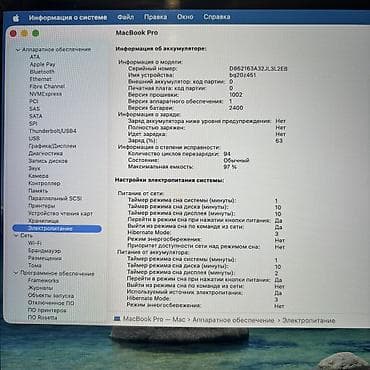This screenshot has width=370, height=370.
Task: Select Хранилище in the sidebar
Action: pyautogui.click(x=43, y=221)
